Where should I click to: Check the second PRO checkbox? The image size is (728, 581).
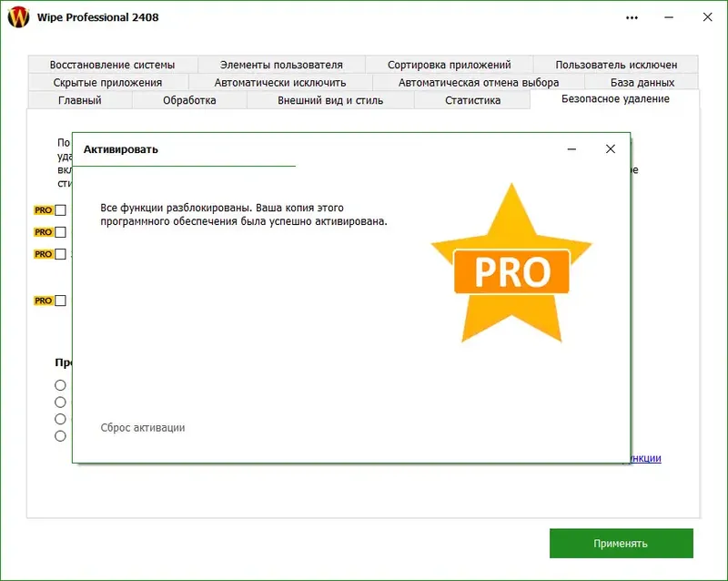60,232
